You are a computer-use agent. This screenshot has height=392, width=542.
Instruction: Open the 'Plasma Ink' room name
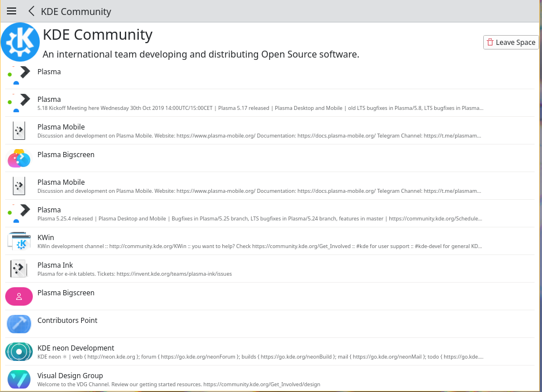point(55,265)
